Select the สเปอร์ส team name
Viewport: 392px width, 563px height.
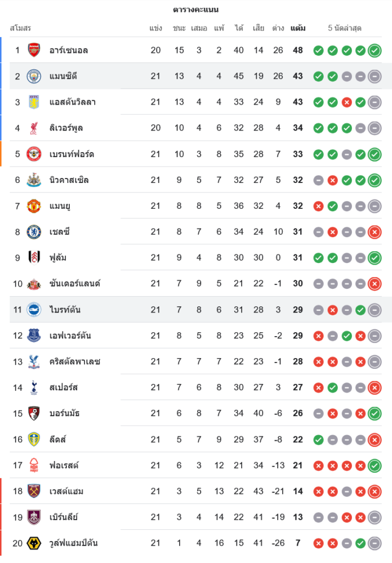point(64,387)
